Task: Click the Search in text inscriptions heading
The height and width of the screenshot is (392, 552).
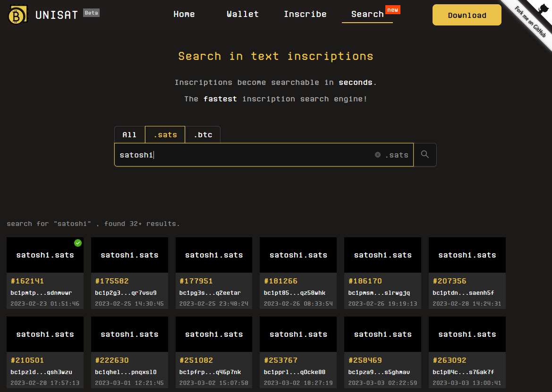Action: pyautogui.click(x=276, y=56)
